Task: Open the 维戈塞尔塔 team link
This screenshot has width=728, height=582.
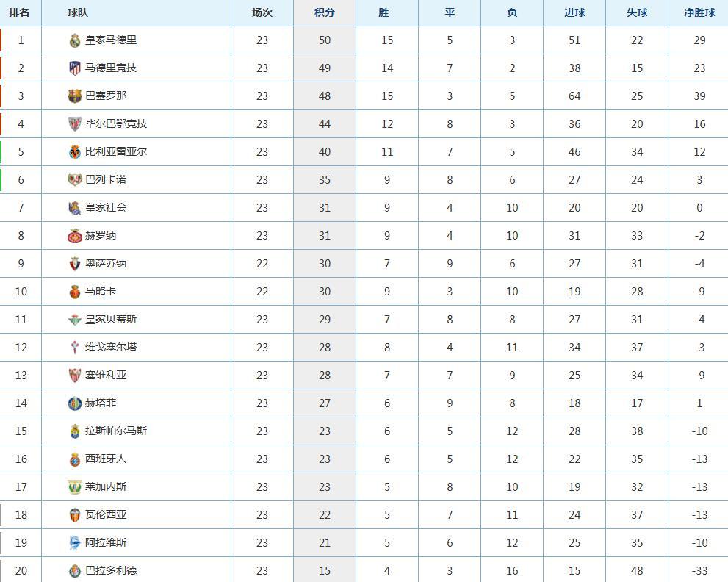Action: (x=111, y=347)
